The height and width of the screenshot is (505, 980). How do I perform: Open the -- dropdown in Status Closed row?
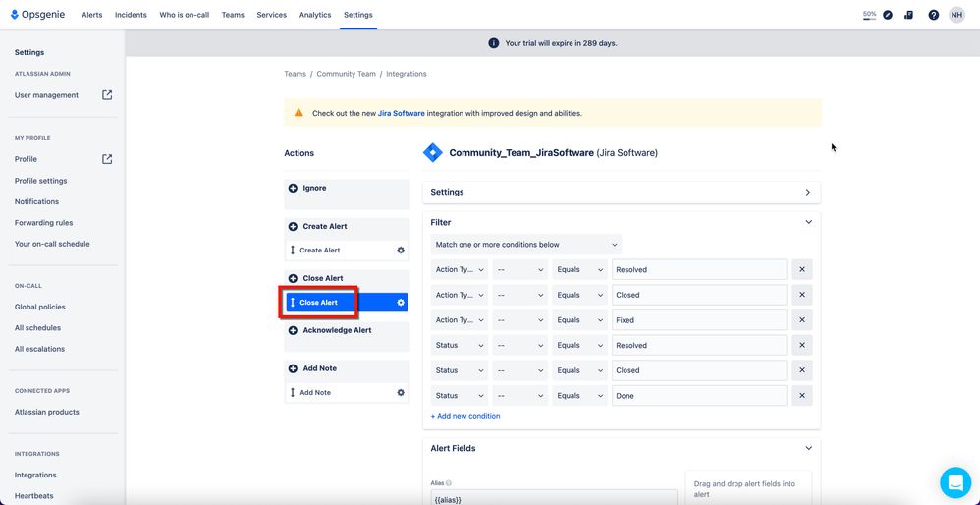[x=520, y=370]
